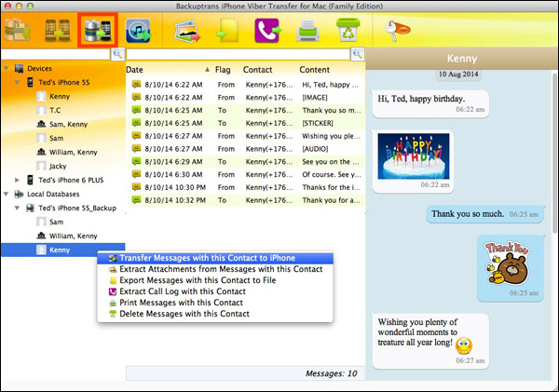
Task: Click the Messages: 10 status text
Action: point(331,373)
